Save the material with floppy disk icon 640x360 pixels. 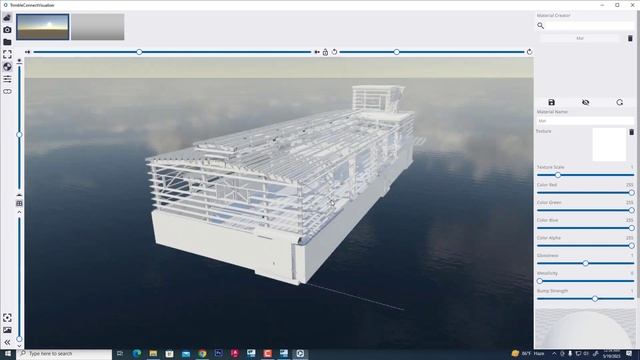click(x=551, y=102)
